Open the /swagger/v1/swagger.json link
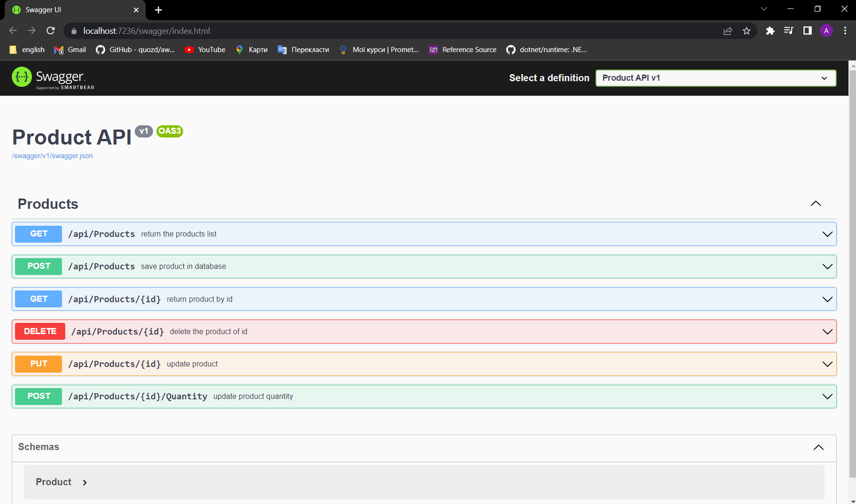Viewport: 856px width, 504px height. [x=52, y=156]
